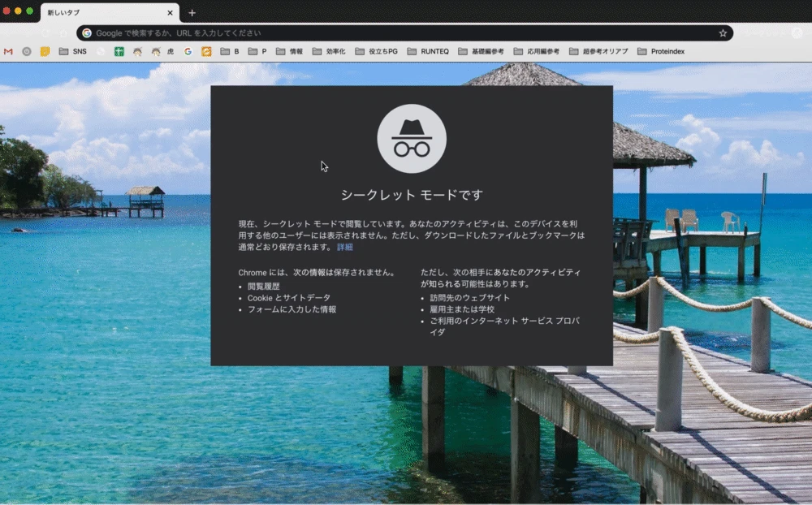812x505 pixels.
Task: Expand the B bookmark folder
Action: tap(230, 51)
